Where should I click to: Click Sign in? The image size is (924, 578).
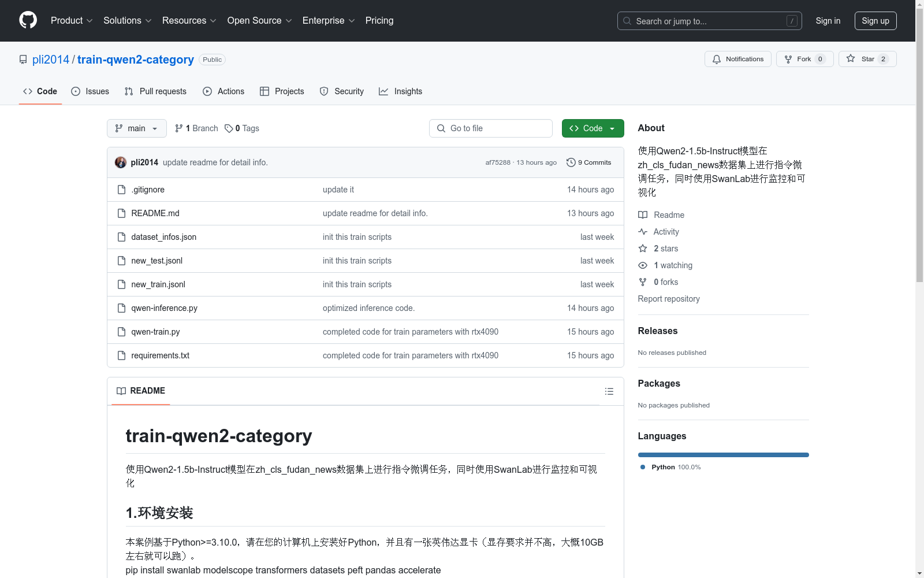pos(828,21)
